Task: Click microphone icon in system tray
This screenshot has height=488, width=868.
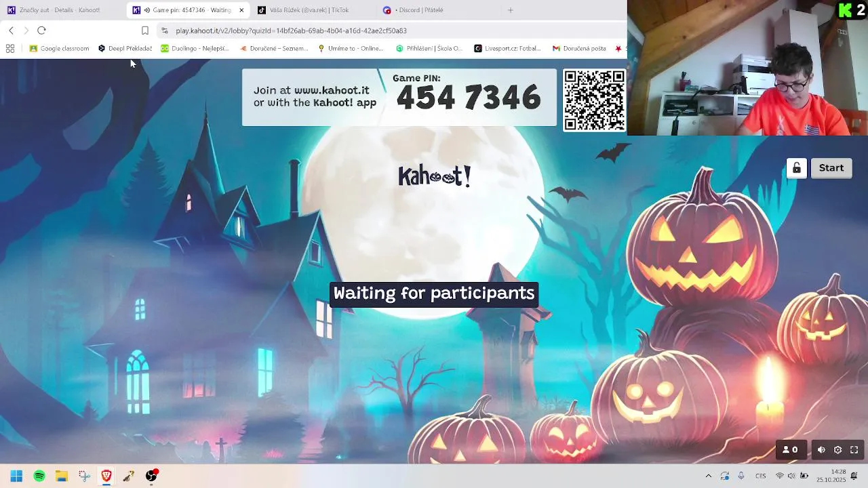Action: (741, 476)
